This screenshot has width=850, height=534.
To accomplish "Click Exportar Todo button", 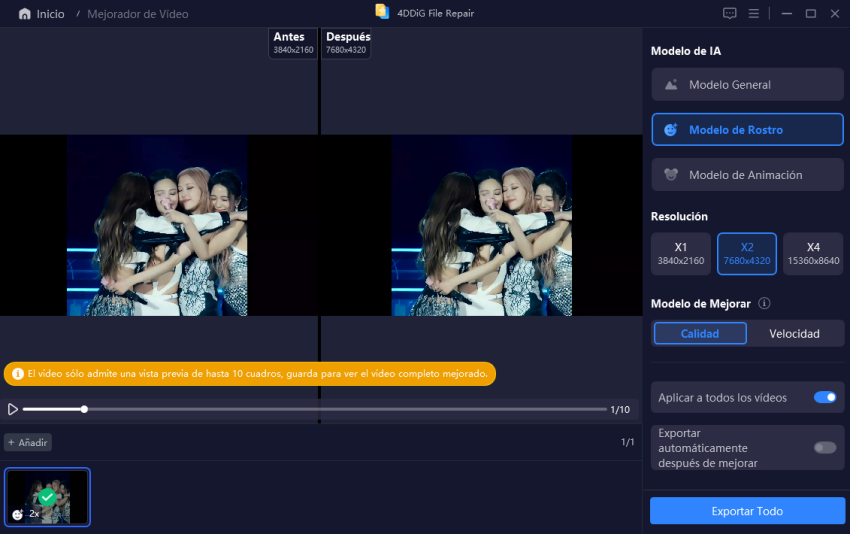I will click(747, 511).
